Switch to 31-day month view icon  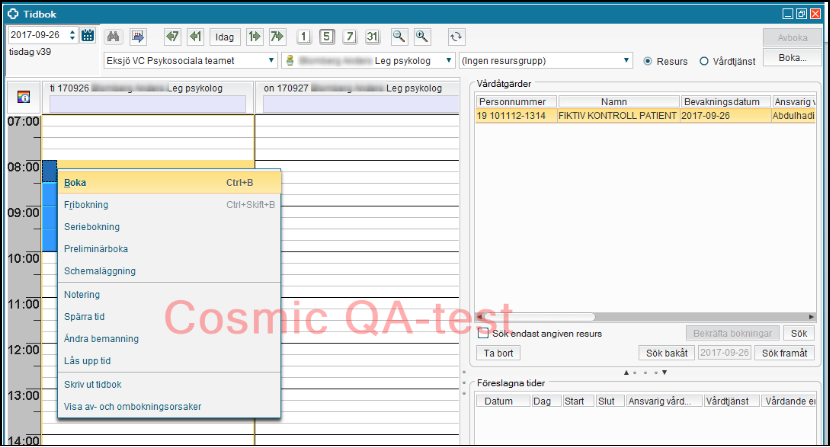372,36
